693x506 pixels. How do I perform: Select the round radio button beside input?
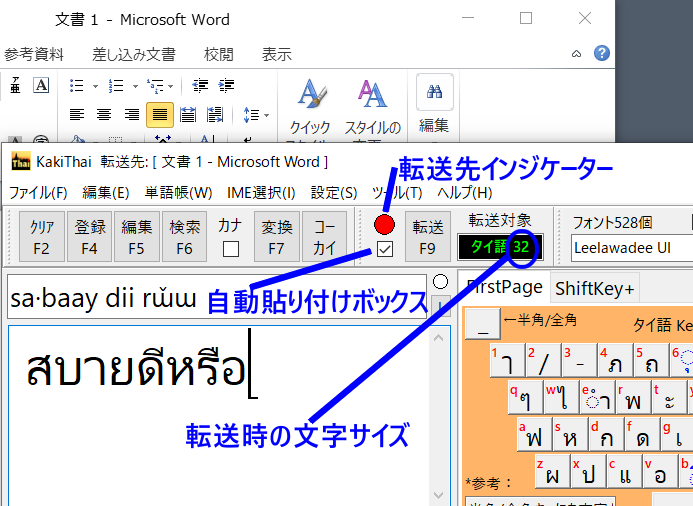point(440,282)
